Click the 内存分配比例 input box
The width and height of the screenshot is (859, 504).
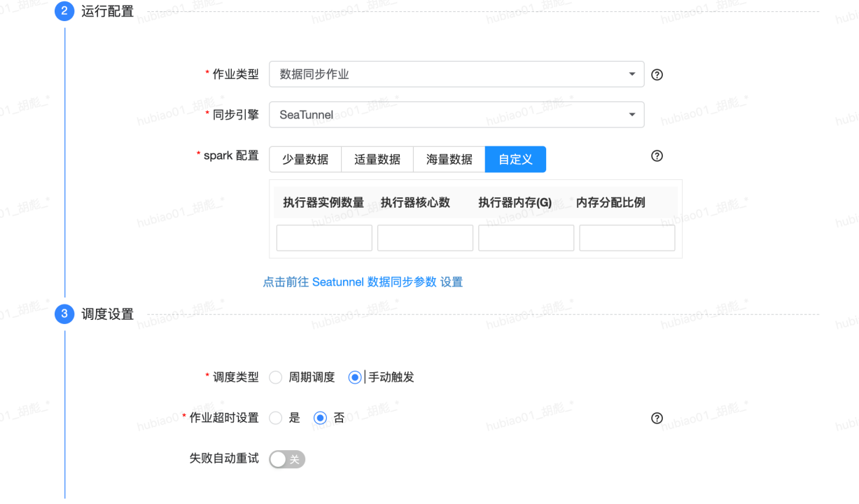coord(627,237)
